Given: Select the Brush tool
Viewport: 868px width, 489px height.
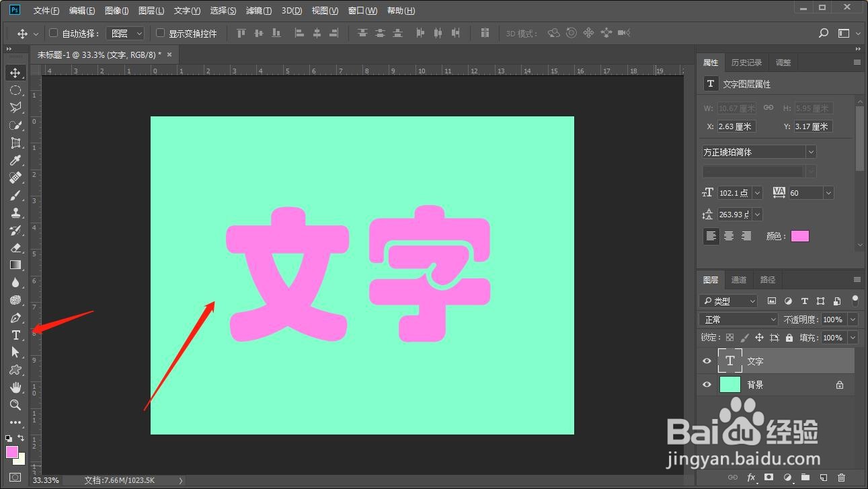Looking at the screenshot, I should click(x=15, y=195).
